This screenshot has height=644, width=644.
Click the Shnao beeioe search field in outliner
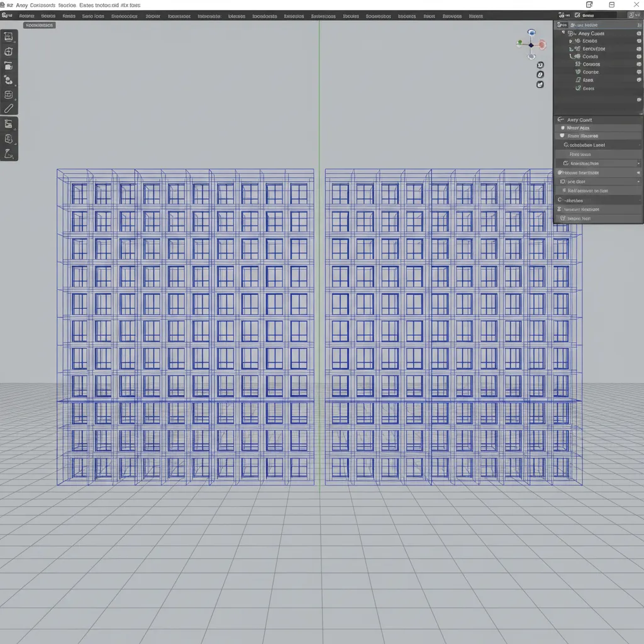(x=602, y=25)
